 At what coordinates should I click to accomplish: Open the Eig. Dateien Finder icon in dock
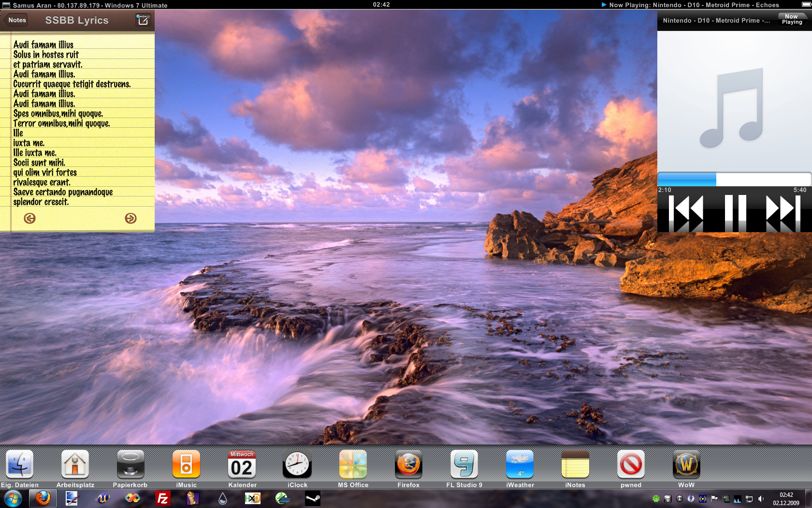pyautogui.click(x=19, y=464)
